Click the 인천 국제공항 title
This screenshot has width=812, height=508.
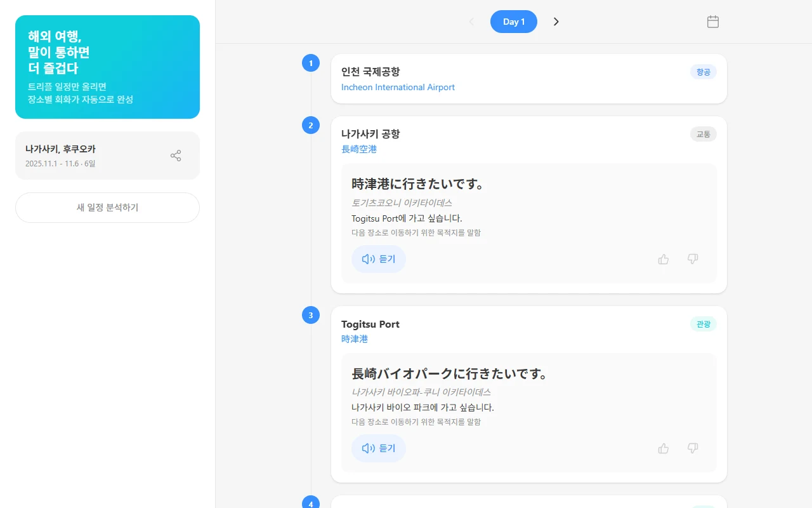tap(370, 72)
